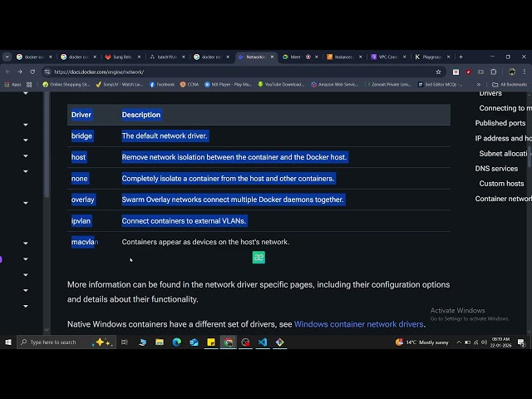Jump to Published ports section
Image resolution: width=532 pixels, height=399 pixels.
coord(500,123)
